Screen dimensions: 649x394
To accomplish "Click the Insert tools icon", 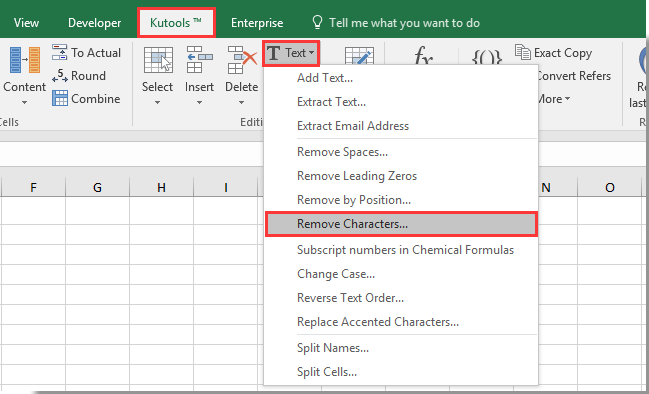I will 200,60.
